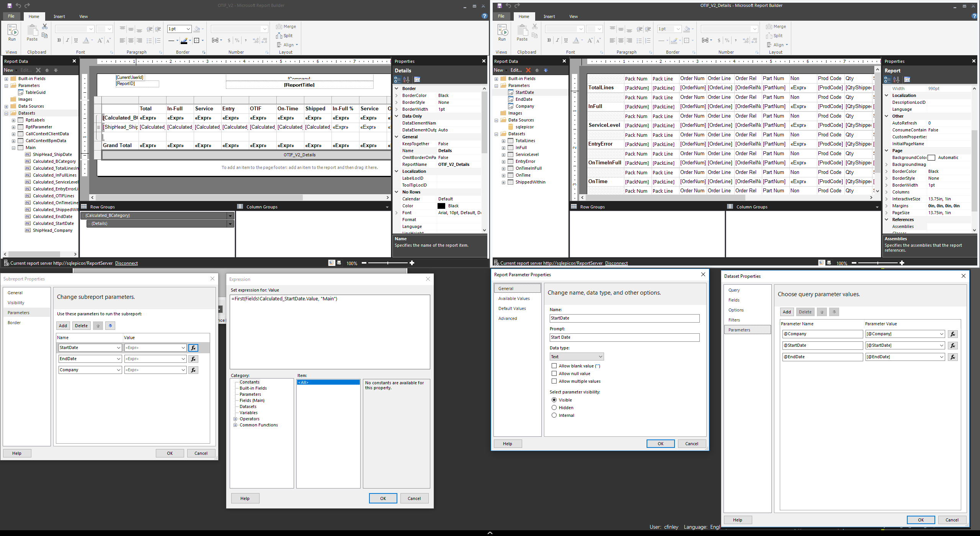The image size is (980, 536).
Task: Select the Hidden visibility radio button
Action: pyautogui.click(x=554, y=408)
